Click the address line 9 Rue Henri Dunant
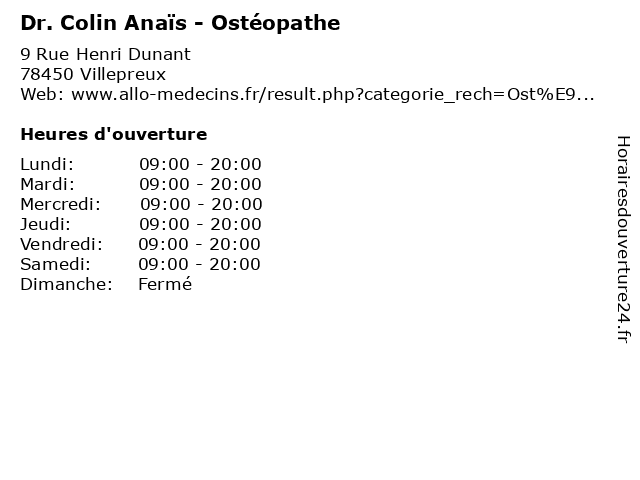The width and height of the screenshot is (640, 480). tap(105, 54)
